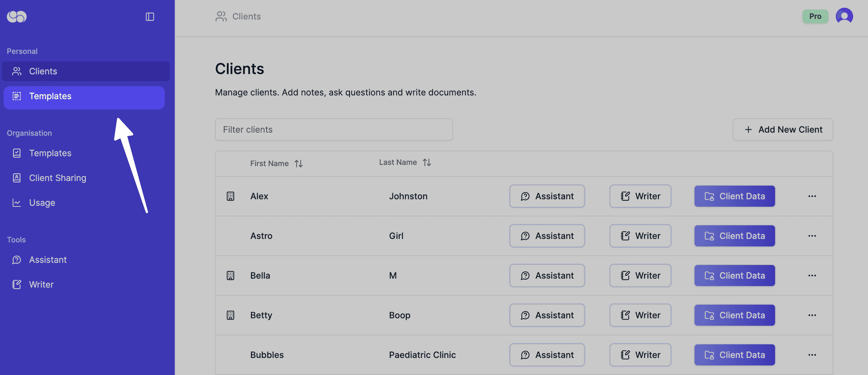Select the last name Johnston
The image size is (868, 375).
tap(408, 196)
